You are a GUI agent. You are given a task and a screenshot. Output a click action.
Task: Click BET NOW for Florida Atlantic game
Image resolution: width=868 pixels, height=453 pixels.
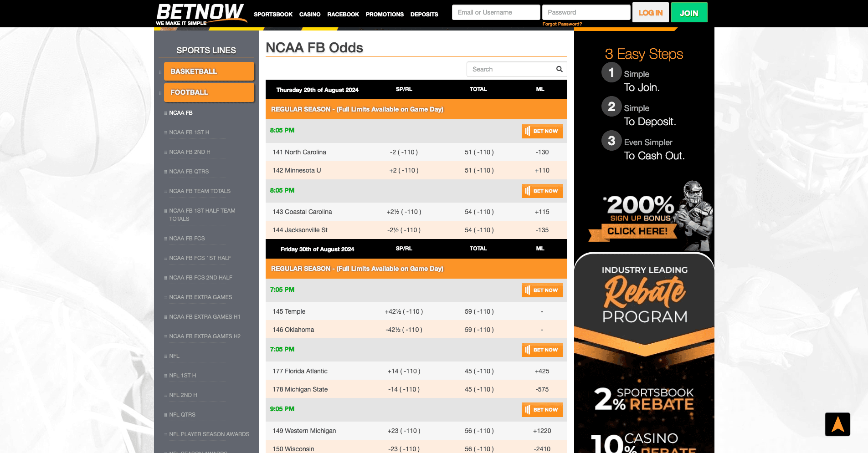[x=542, y=350]
